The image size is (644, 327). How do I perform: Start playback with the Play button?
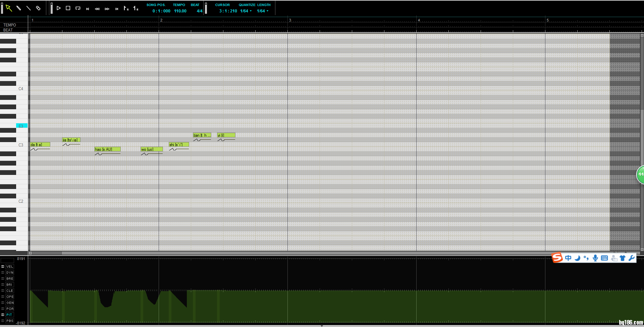58,8
